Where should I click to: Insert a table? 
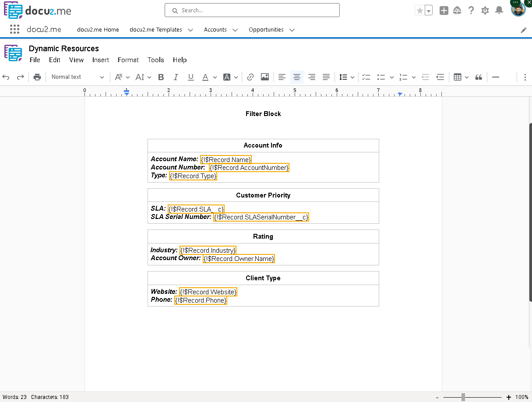coord(458,77)
